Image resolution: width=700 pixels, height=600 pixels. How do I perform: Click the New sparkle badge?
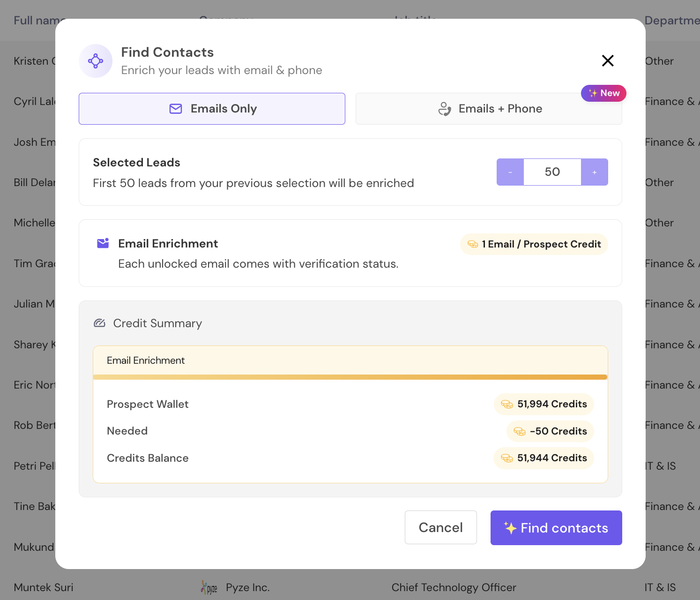[603, 93]
